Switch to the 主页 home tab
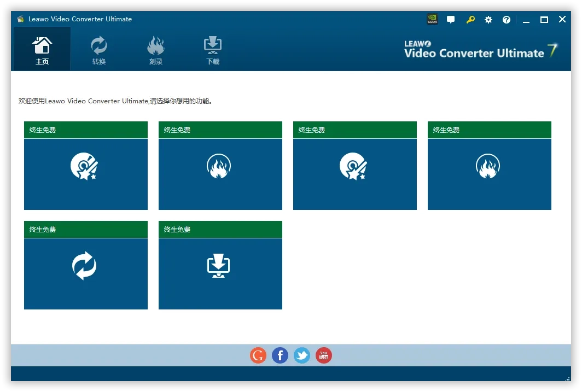 point(42,49)
